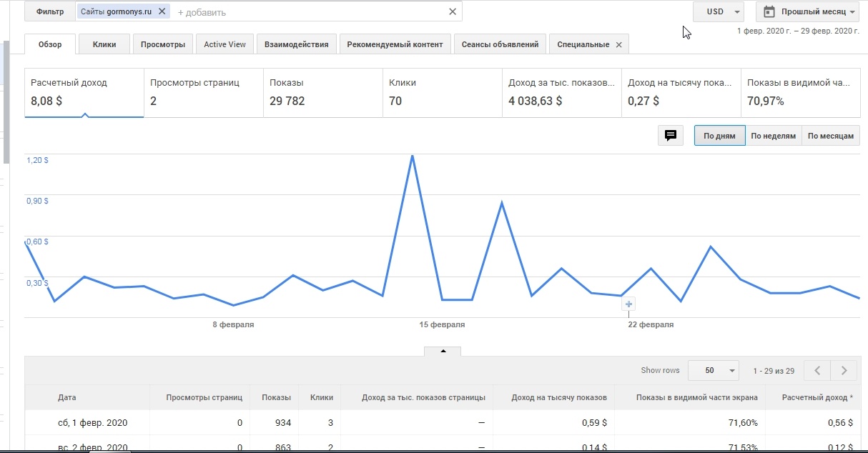868x453 pixels.
Task: Open the Взаимодействия tab
Action: tap(296, 44)
